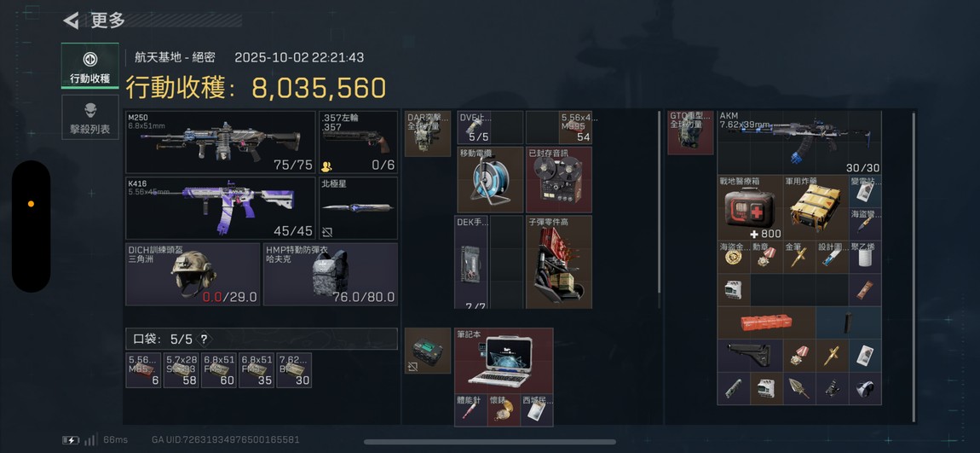Go back using the arrow beside 更多

click(72, 20)
